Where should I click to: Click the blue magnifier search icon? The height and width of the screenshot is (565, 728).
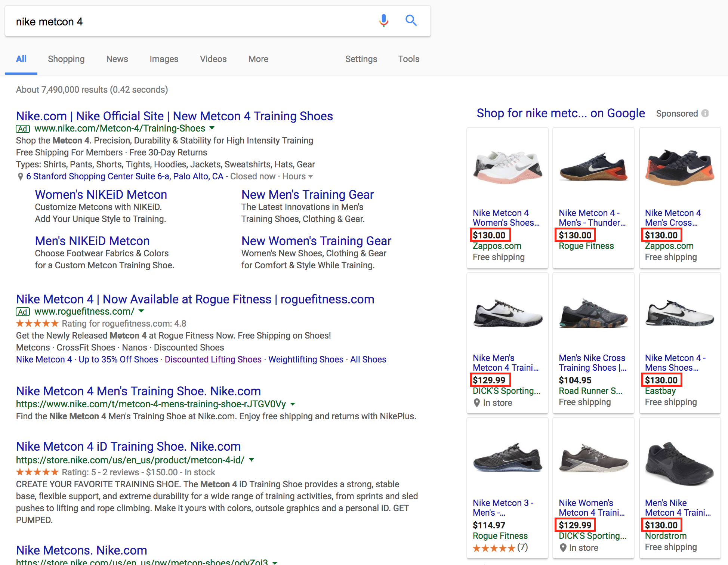[411, 20]
